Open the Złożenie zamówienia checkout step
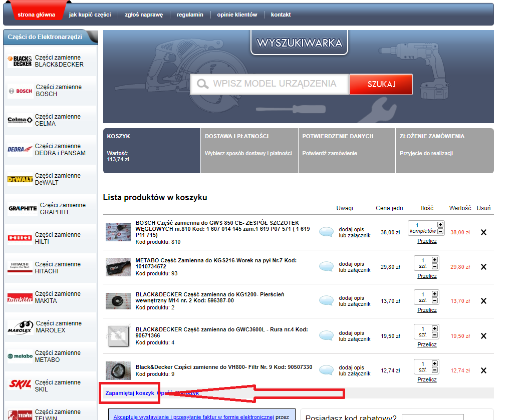Screen dimensions: 526x420 tap(444, 151)
